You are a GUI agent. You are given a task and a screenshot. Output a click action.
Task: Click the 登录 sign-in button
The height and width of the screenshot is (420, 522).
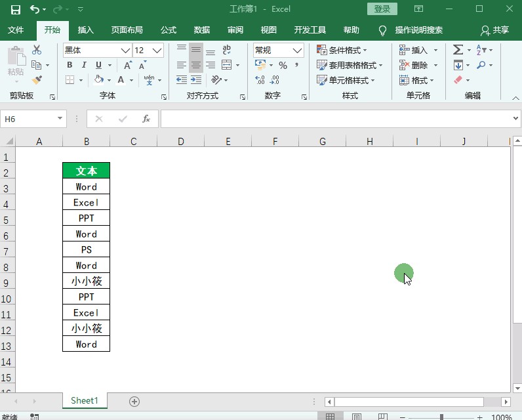pos(382,9)
